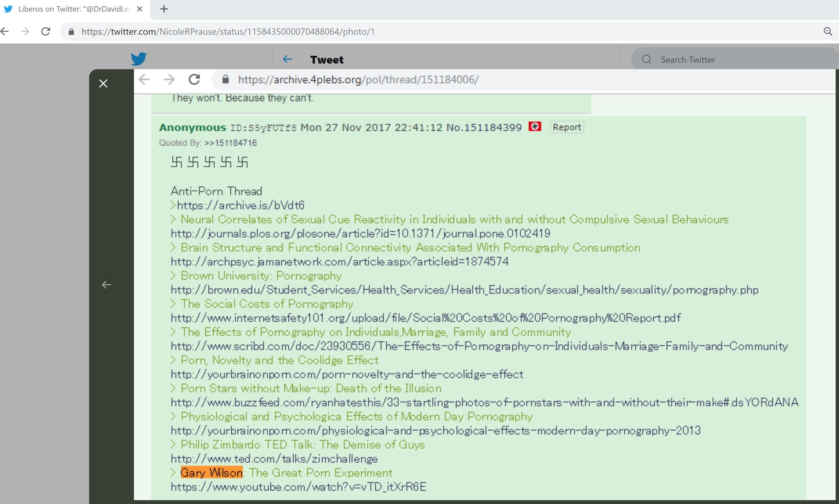Click the highlighted Gary Wilson text
Image resolution: width=839 pixels, height=504 pixels.
coord(211,472)
